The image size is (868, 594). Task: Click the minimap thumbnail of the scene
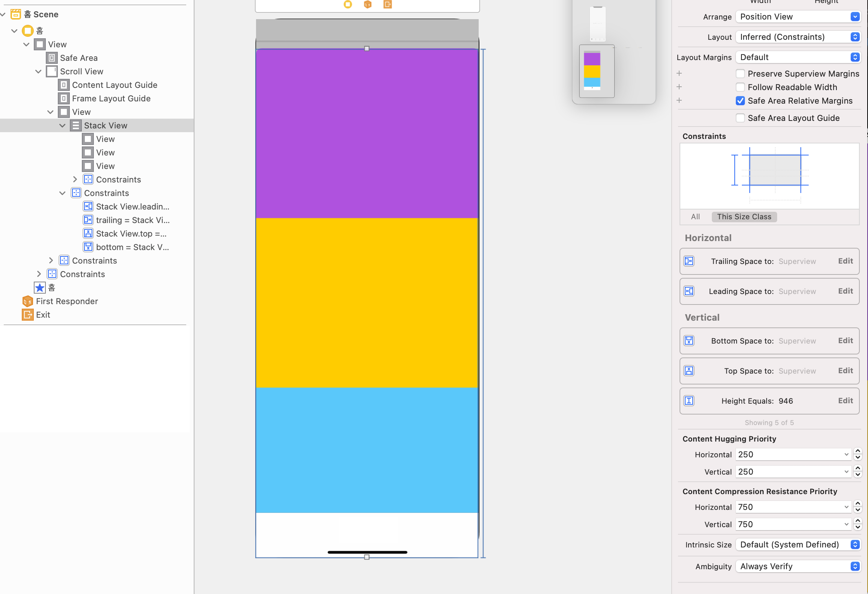[x=597, y=71]
